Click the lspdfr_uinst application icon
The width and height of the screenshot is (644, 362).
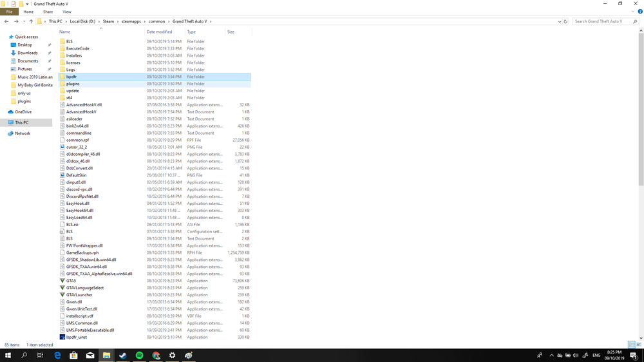62,338
